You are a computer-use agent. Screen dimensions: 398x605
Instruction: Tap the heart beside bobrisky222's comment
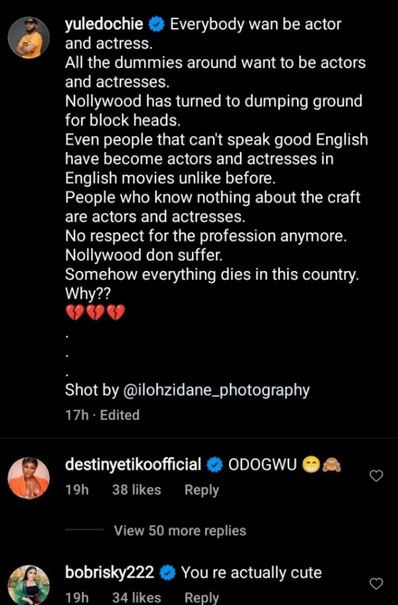[x=376, y=584]
